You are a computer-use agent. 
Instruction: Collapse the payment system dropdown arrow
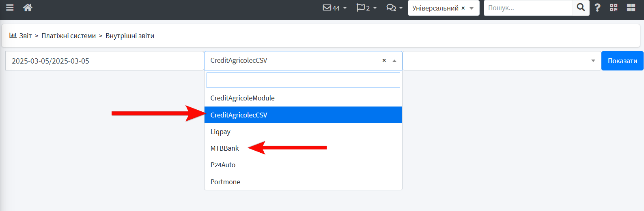click(x=394, y=61)
